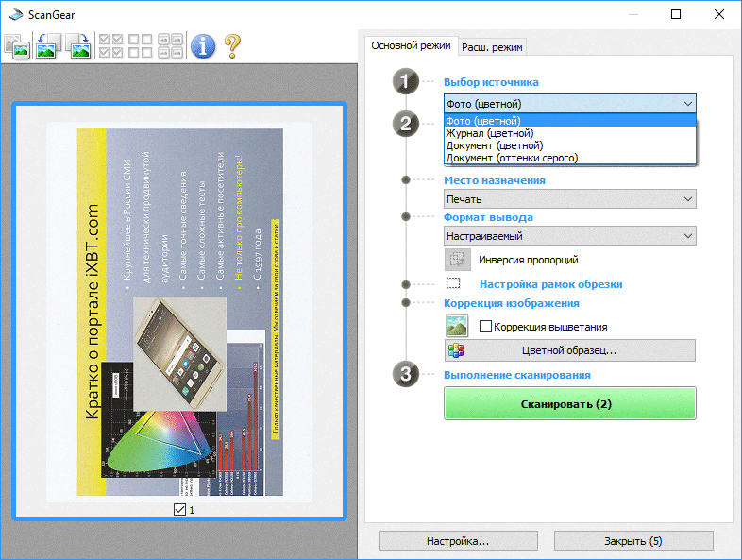Click the Выбор источника heading
The height and width of the screenshot is (560, 742).
click(491, 82)
